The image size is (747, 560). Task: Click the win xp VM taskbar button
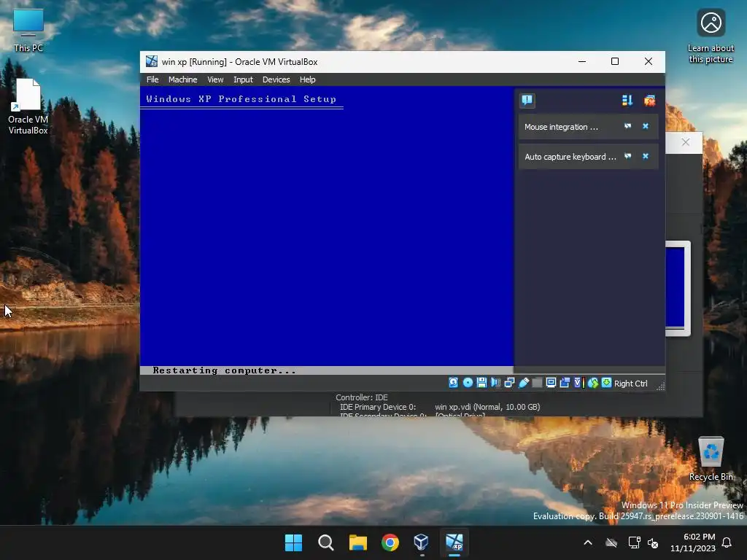(x=454, y=542)
